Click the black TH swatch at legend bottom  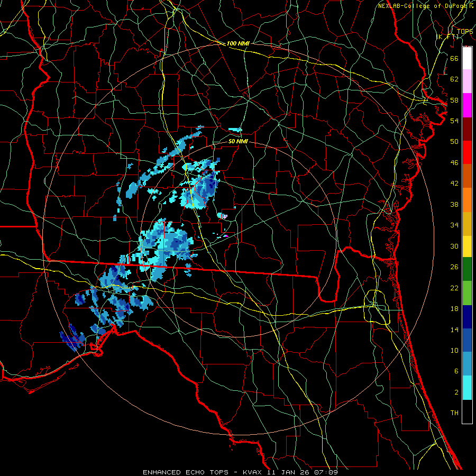point(467,411)
